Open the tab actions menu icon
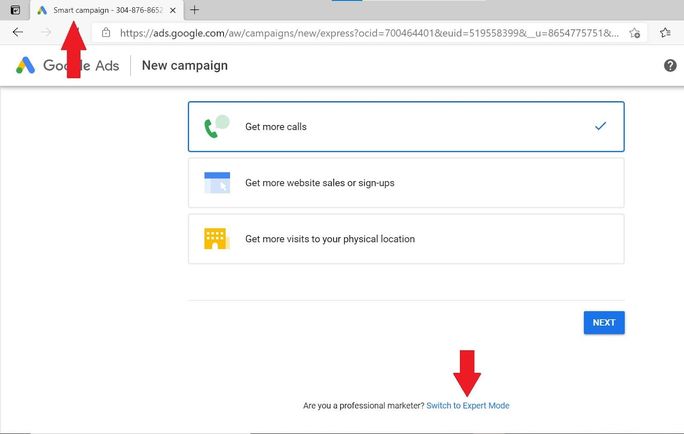The image size is (684, 434). 14,10
